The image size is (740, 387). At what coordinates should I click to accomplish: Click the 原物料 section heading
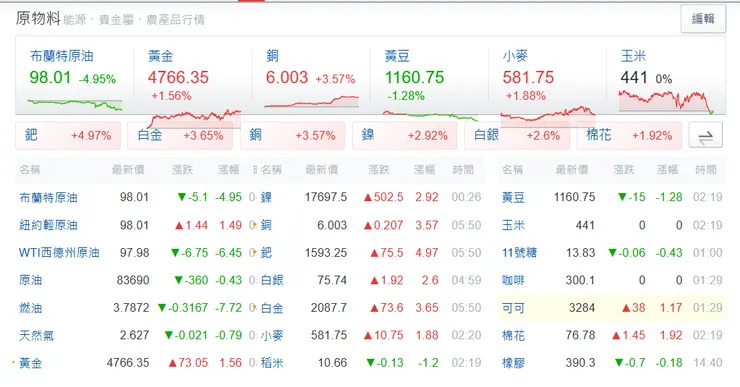[38, 18]
